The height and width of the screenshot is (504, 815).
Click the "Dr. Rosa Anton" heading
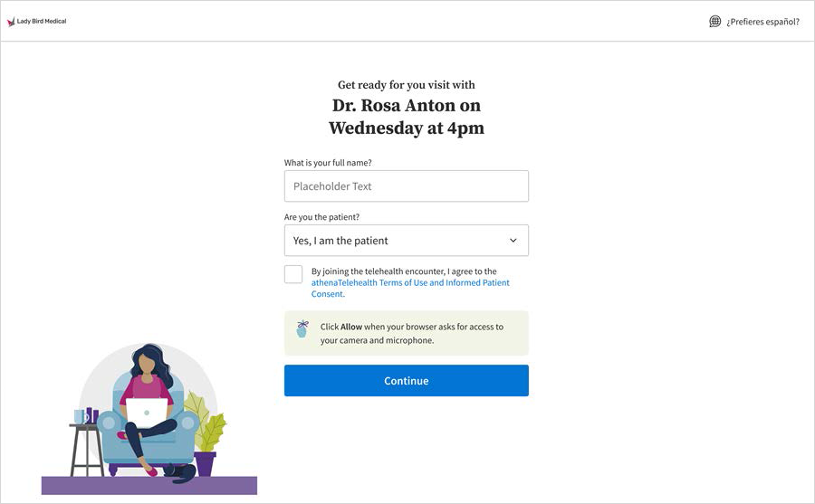pyautogui.click(x=406, y=106)
